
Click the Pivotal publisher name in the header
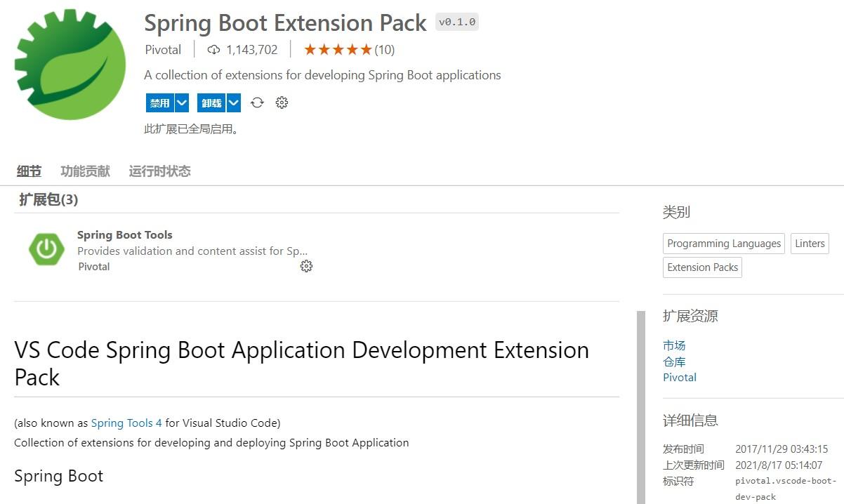coord(163,50)
